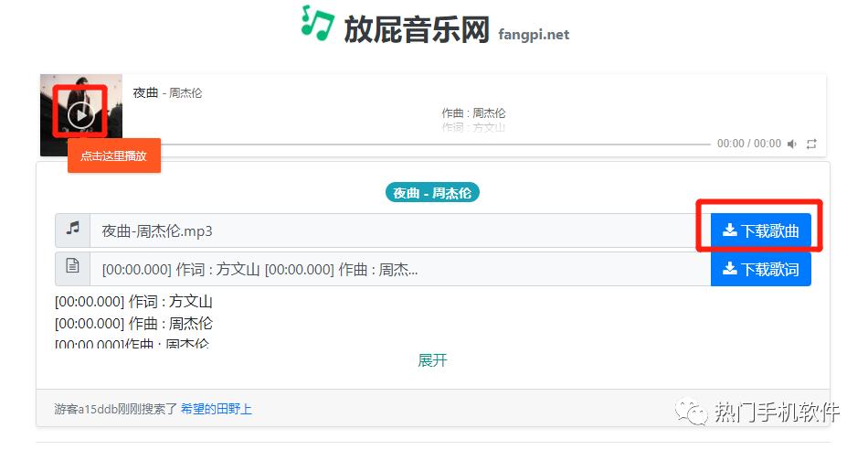This screenshot has width=868, height=450.
Task: Seek on the player progress bar
Action: tap(435, 145)
